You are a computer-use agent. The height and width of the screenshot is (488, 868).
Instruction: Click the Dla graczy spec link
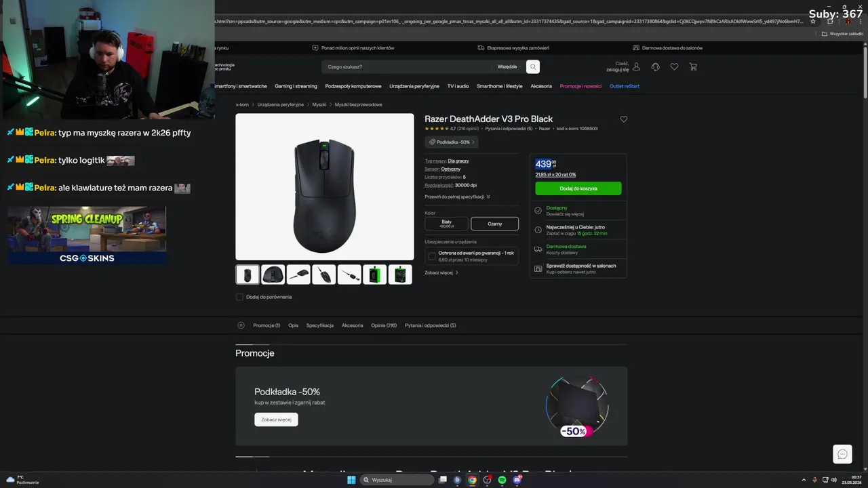(x=458, y=161)
